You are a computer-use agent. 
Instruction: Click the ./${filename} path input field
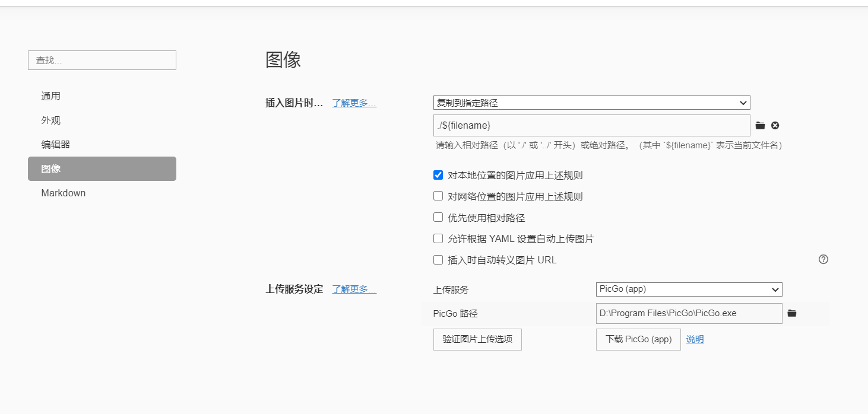(x=592, y=126)
